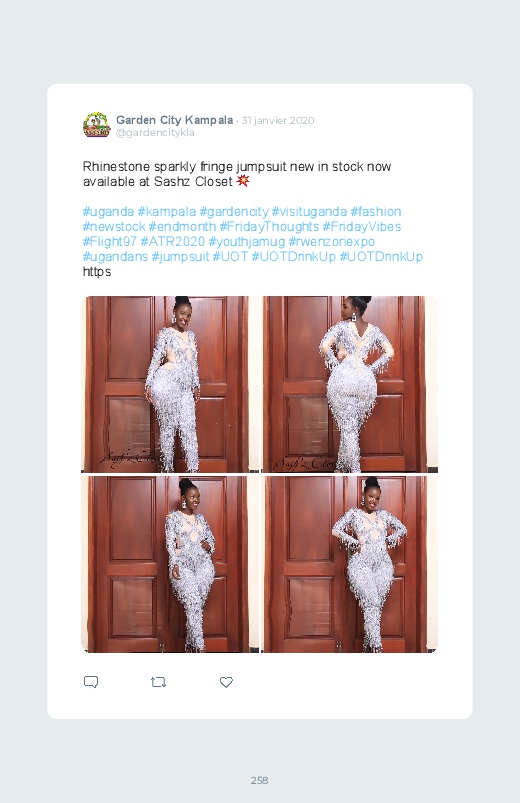
Task: Follow the #kampala hashtag link
Action: click(167, 212)
